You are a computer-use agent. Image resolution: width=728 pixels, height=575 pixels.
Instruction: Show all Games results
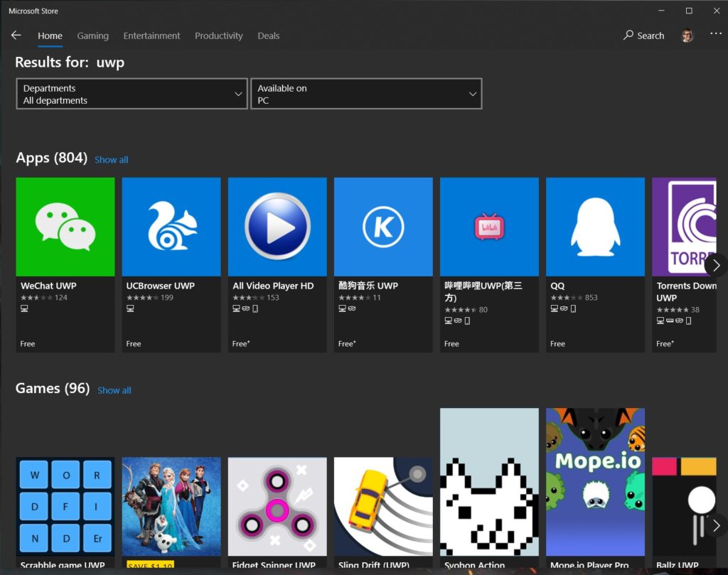click(x=114, y=390)
